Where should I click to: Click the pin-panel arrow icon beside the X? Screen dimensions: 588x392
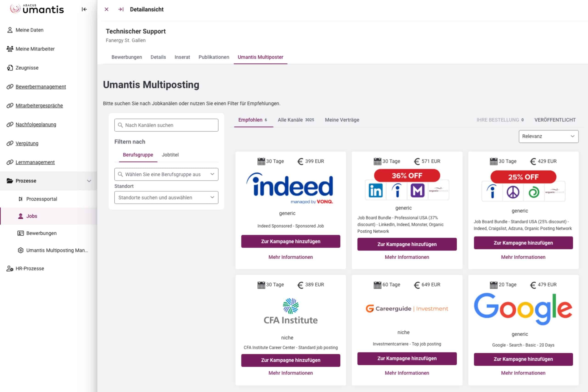(121, 9)
